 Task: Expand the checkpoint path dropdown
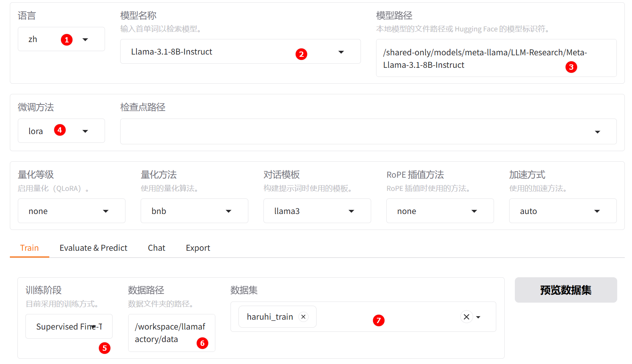pos(597,132)
